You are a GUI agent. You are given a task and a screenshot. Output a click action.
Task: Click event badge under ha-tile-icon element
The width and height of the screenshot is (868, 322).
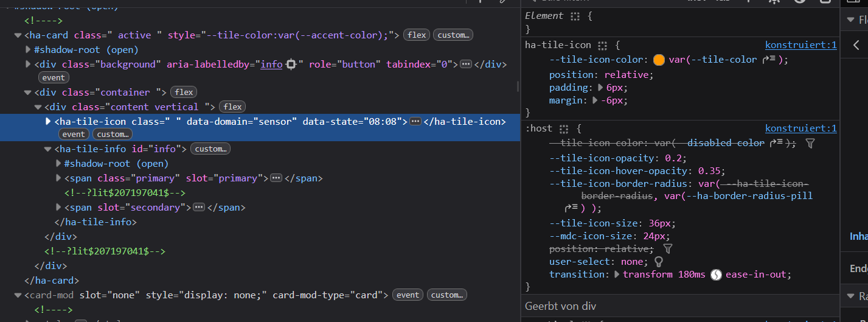74,134
